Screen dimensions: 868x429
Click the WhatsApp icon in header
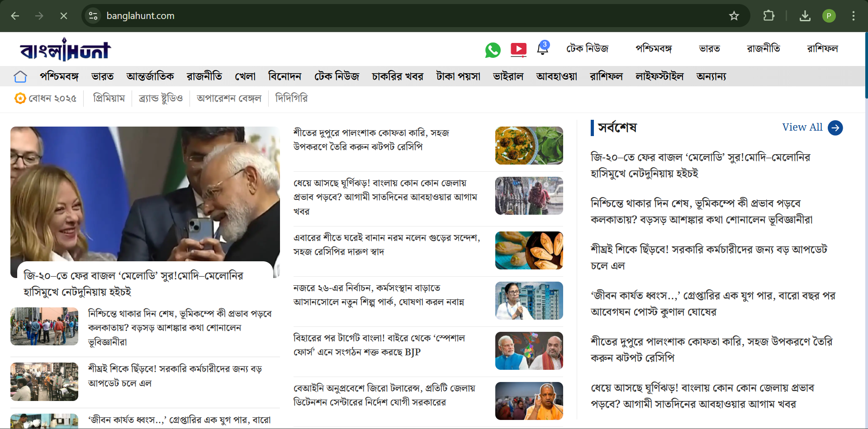[493, 50]
